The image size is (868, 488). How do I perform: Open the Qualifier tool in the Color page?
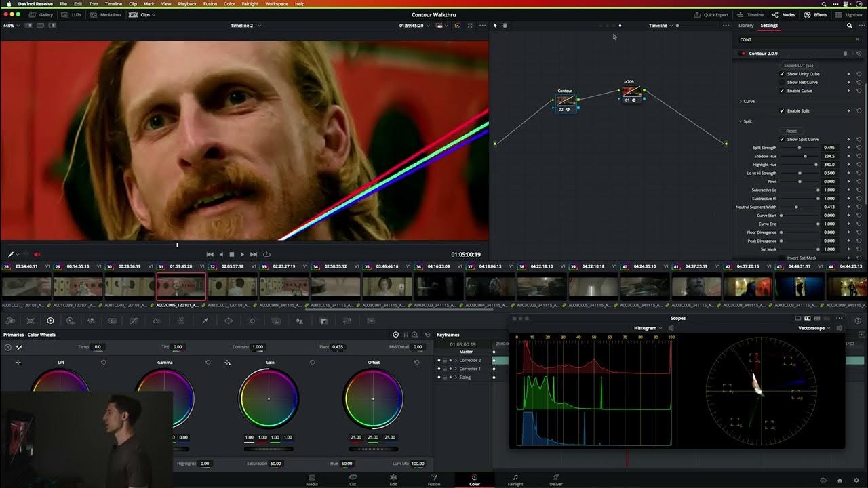205,320
